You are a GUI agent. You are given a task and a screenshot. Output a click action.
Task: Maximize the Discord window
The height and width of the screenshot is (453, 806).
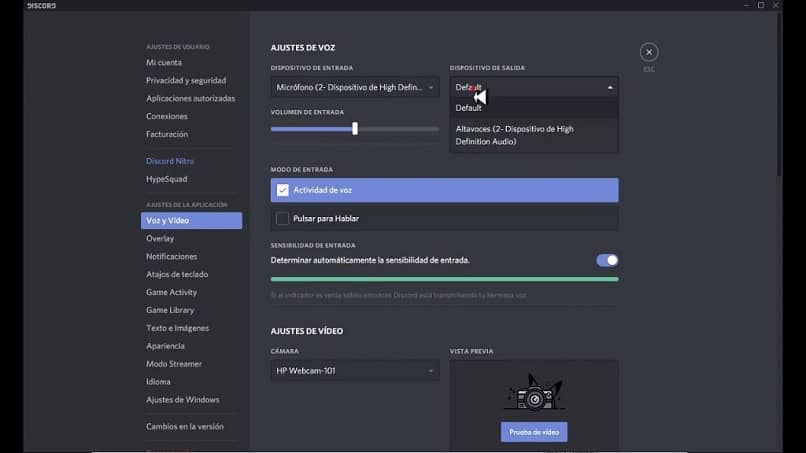tap(761, 5)
